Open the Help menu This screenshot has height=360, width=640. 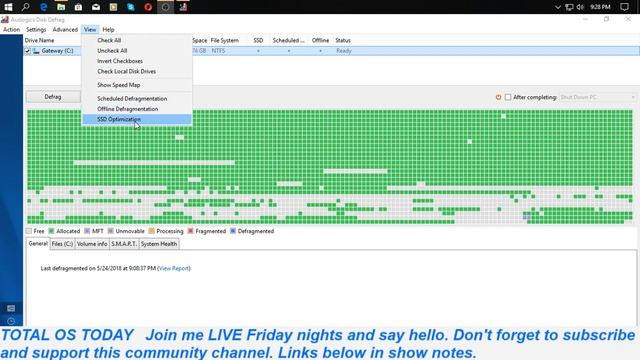108,30
